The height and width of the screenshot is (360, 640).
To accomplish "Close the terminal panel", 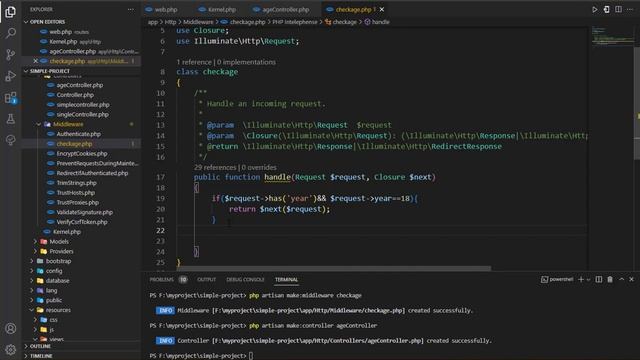I will (631, 279).
